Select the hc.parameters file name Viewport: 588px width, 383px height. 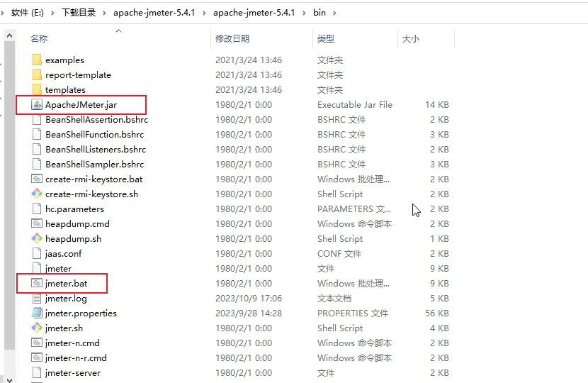(74, 209)
